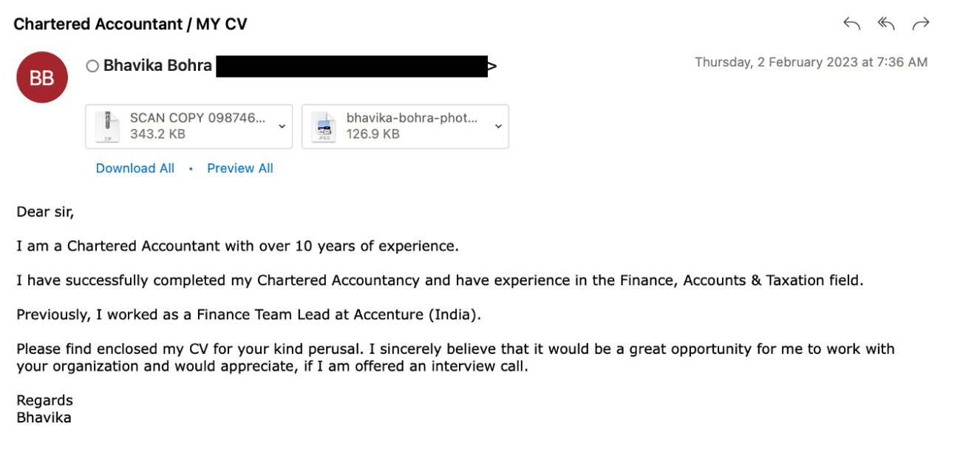Select the SCAN COPY 098746 attachment name
The image size is (980, 455).
pyautogui.click(x=197, y=118)
